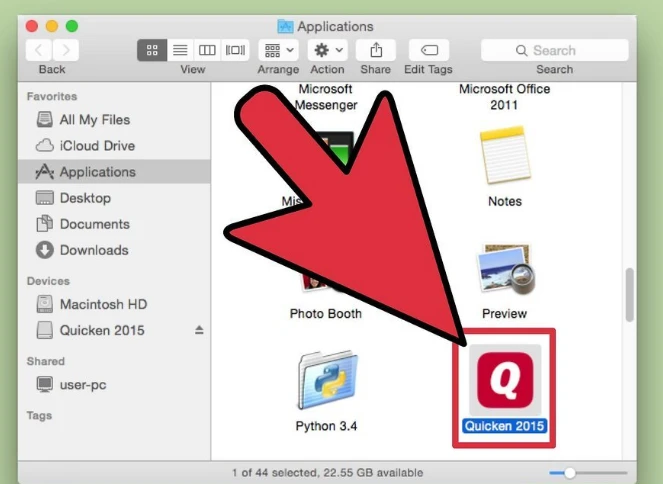This screenshot has width=663, height=484.
Task: Switch to list view
Action: coord(180,50)
